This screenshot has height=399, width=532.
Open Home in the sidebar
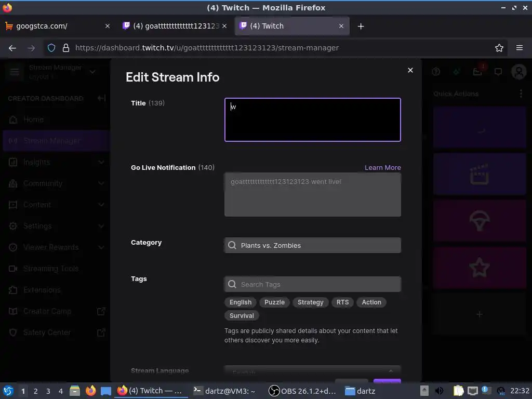pos(55,119)
